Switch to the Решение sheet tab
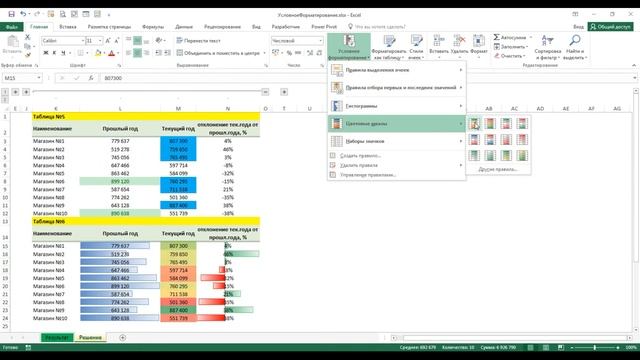The height and width of the screenshot is (360, 640). pos(90,337)
